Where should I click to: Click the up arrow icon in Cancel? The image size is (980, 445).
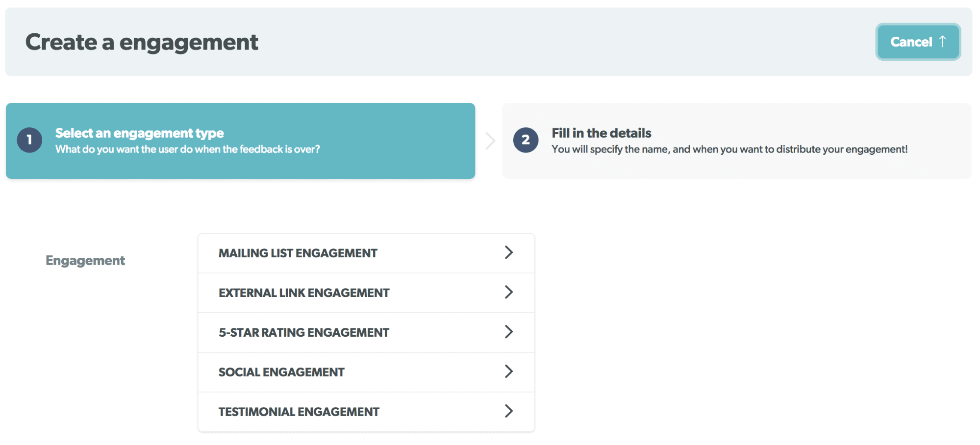point(942,41)
